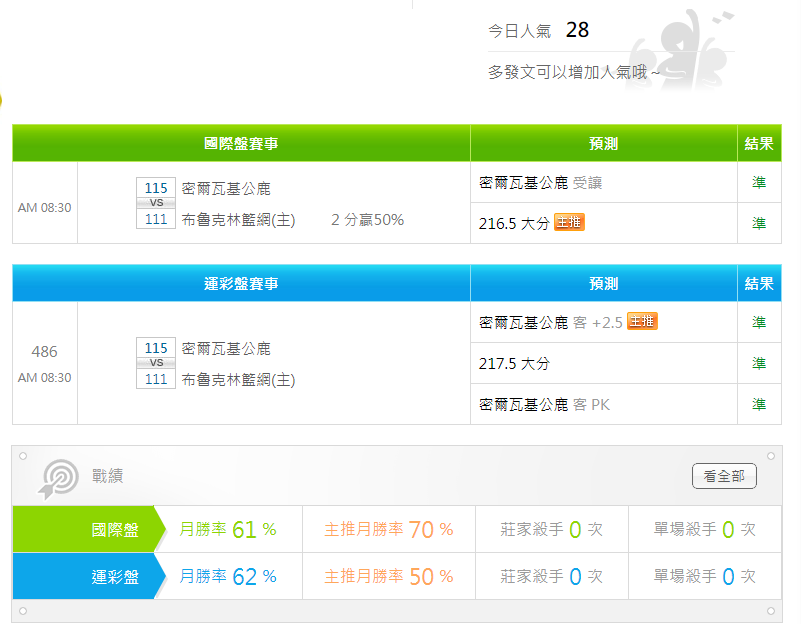Click the 國際盤 月勝率 61% stat
This screenshot has width=801, height=624.
pyautogui.click(x=228, y=530)
